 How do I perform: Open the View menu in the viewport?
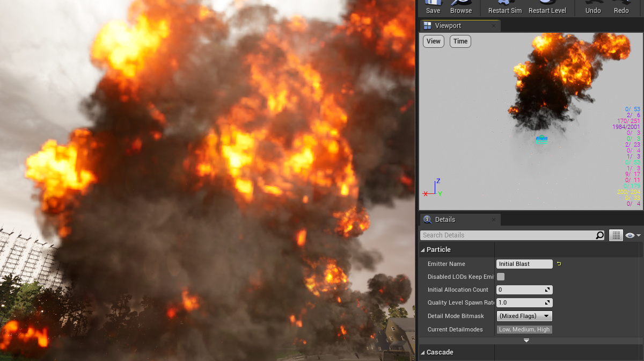coord(434,41)
